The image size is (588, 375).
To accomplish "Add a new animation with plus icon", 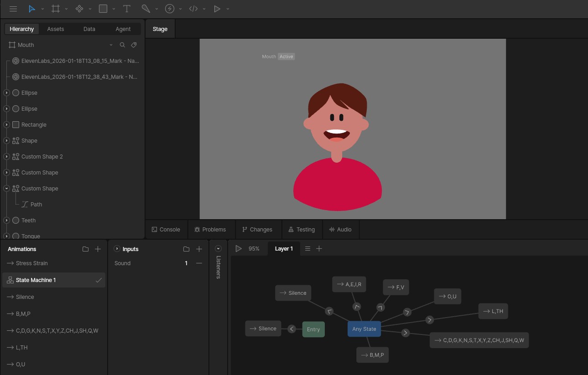I will click(98, 249).
